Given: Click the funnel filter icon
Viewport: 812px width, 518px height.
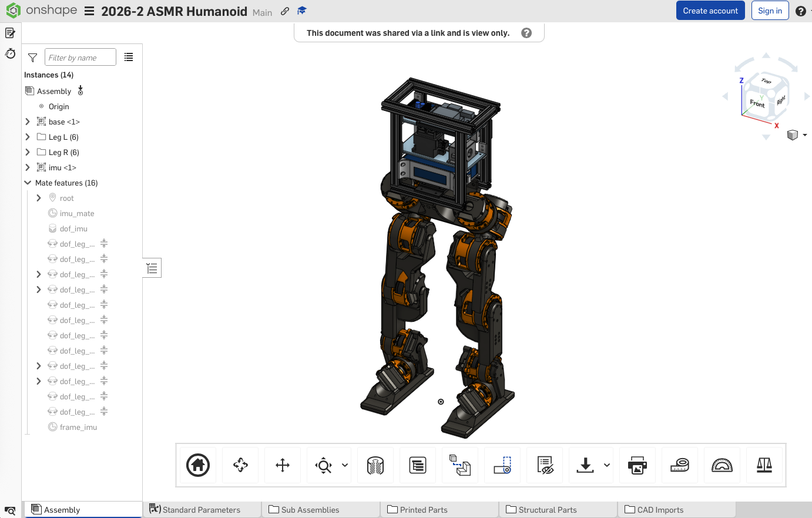Looking at the screenshot, I should [33, 58].
